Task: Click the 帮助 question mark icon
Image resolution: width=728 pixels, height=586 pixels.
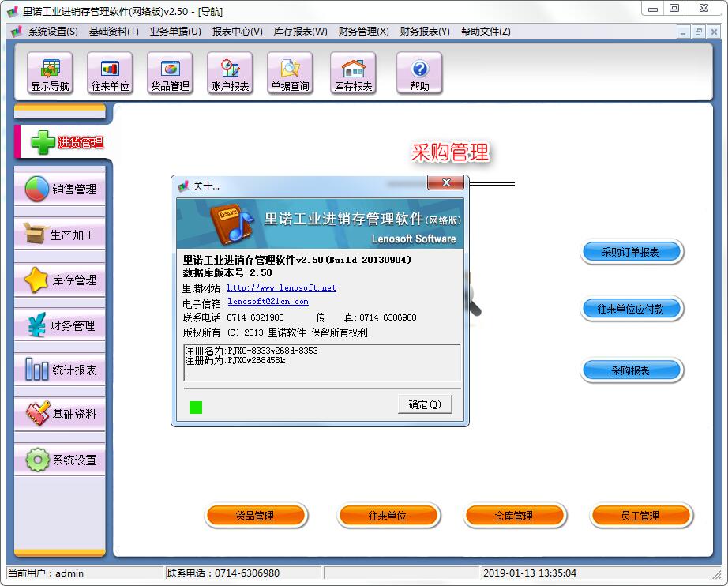Action: tap(419, 73)
